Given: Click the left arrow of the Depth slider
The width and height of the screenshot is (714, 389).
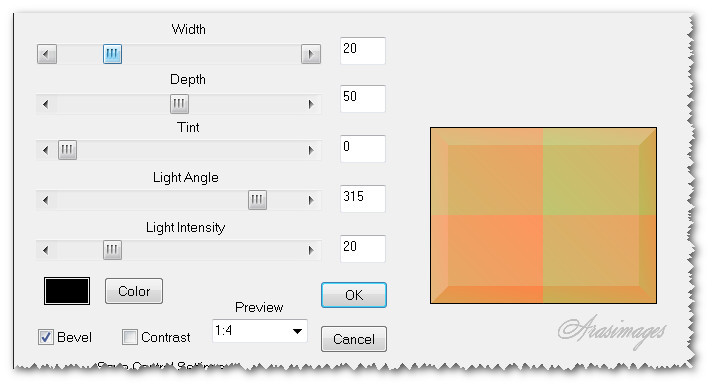Looking at the screenshot, I should (x=46, y=104).
